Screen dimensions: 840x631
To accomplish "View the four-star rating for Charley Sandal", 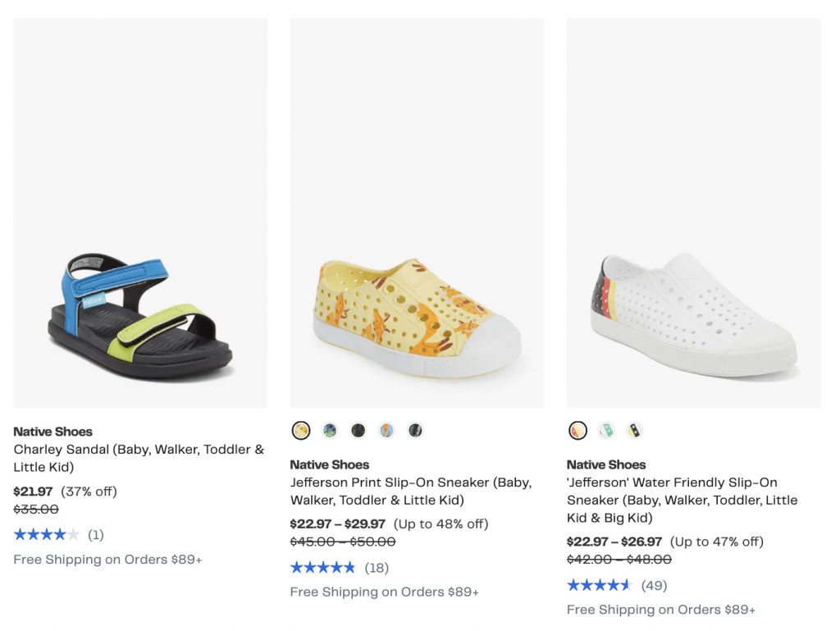I will point(47,535).
